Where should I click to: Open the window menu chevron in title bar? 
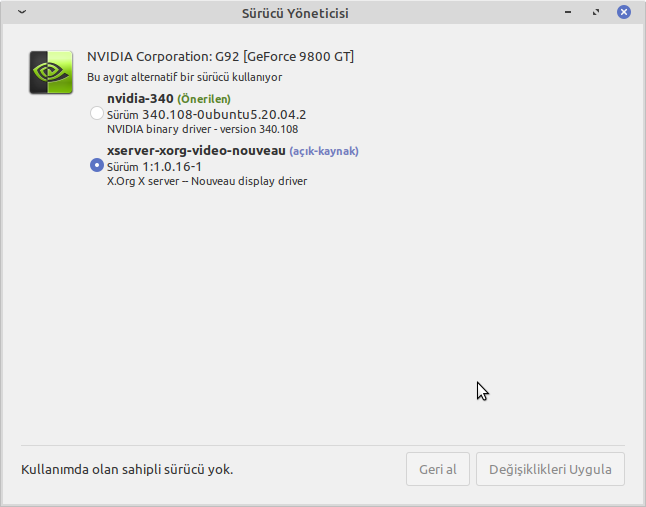[22, 12]
